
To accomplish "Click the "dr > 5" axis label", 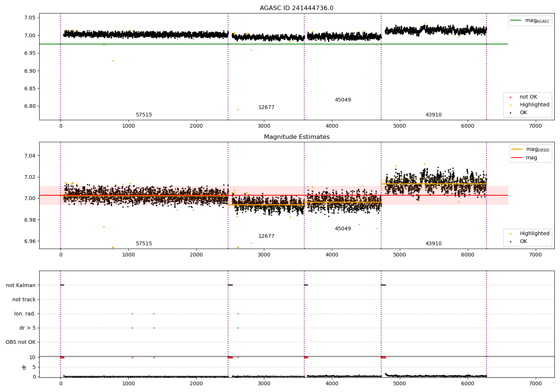I will [x=28, y=328].
